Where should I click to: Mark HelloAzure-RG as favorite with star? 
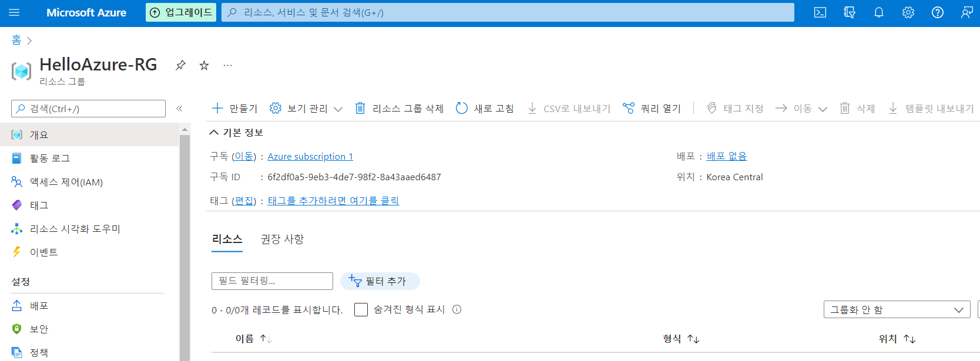[x=204, y=65]
